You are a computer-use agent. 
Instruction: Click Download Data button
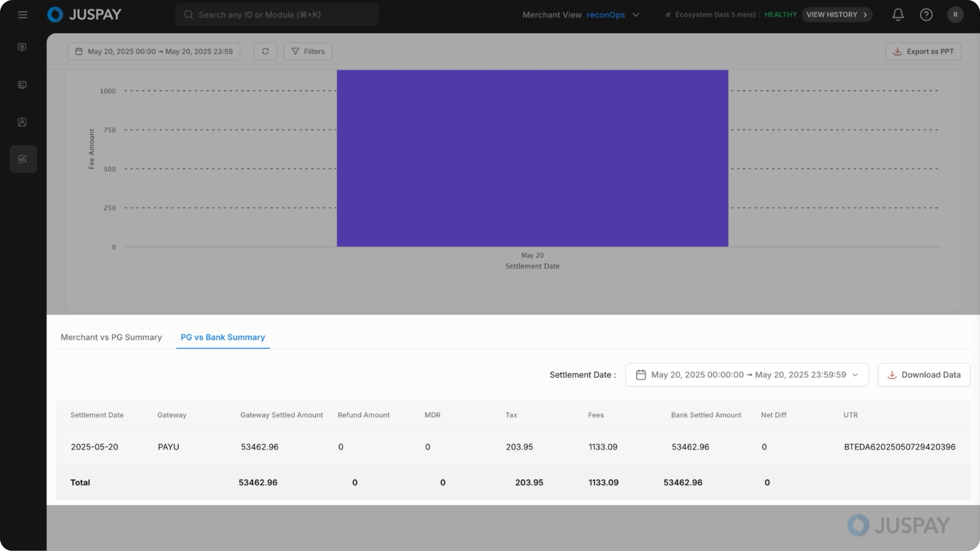point(924,375)
